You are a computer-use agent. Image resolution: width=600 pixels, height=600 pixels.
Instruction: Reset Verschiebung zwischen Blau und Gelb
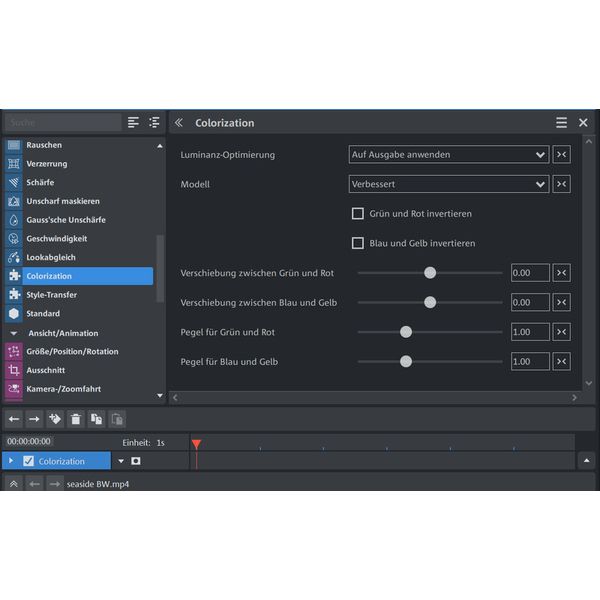coord(561,302)
